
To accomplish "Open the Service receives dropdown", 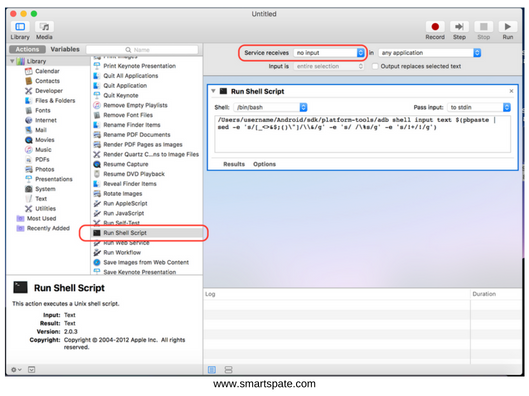I will click(329, 53).
